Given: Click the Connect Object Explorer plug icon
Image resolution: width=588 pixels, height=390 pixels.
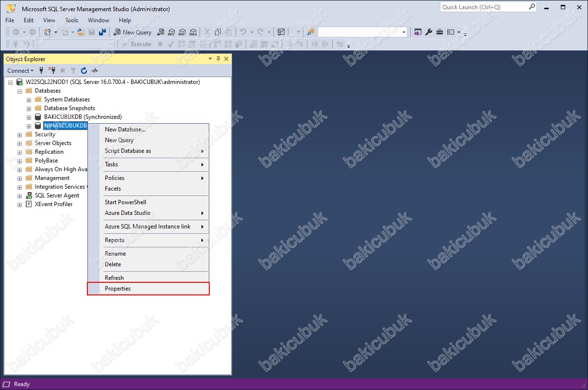Looking at the screenshot, I should tap(41, 70).
